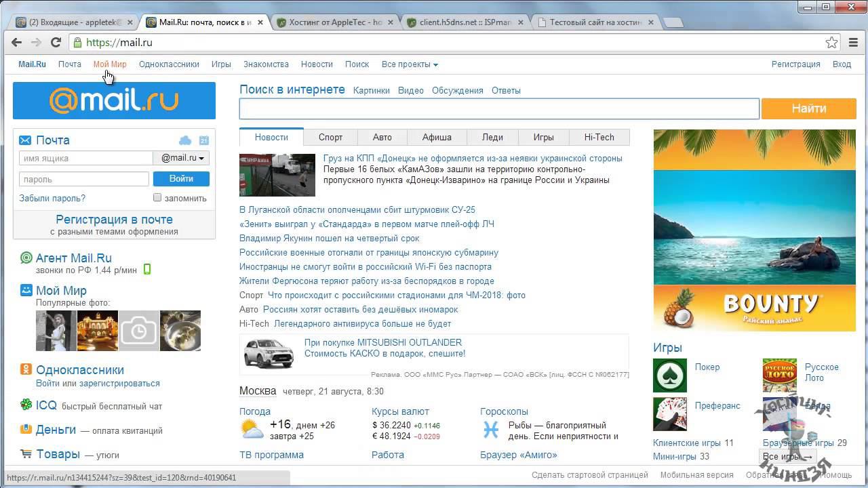This screenshot has height=488, width=868.
Task: Click the green mobile phone icon
Action: pos(147,269)
